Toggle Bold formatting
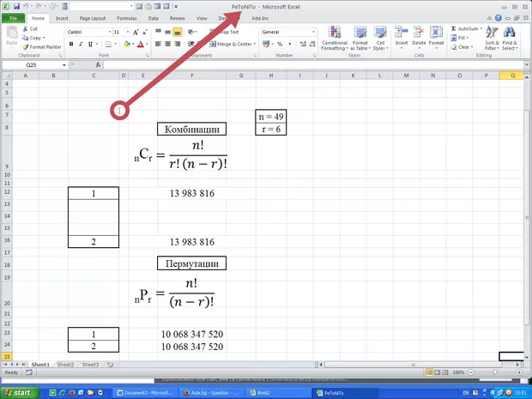The height and width of the screenshot is (399, 532). pos(71,44)
